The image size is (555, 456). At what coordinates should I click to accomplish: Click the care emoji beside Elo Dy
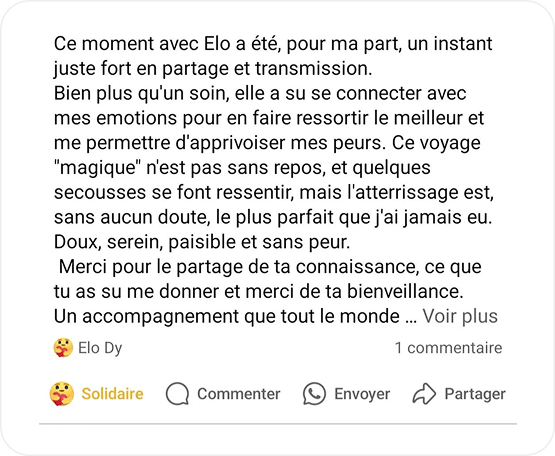[x=63, y=348]
